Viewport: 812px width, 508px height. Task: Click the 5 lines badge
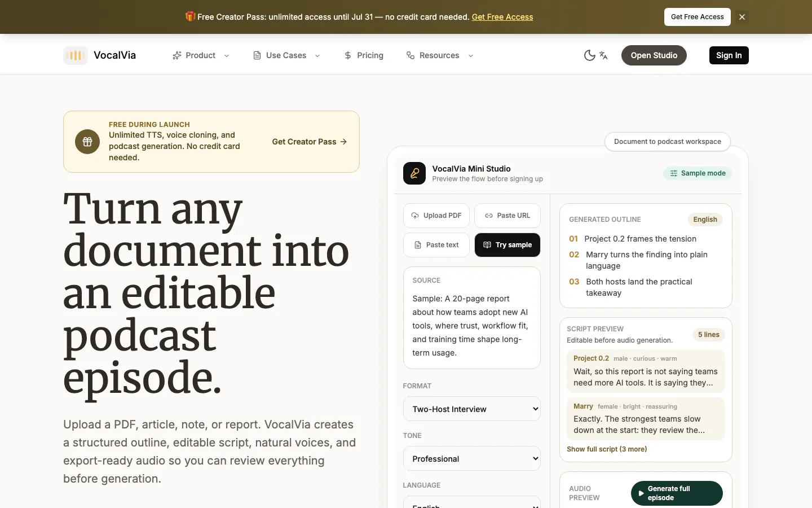[709, 335]
